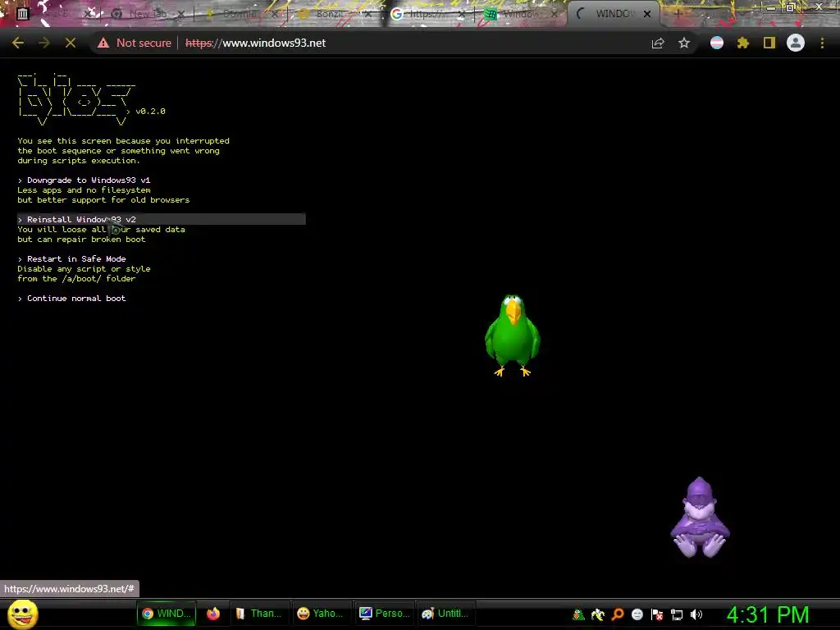
Task: Share this page via the share icon
Action: 658,43
